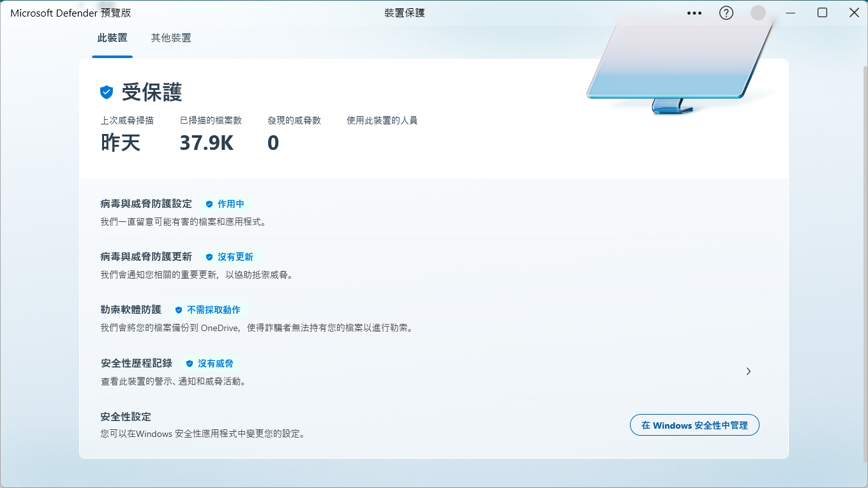Viewport: 868px width, 488px height.
Task: Click the shield icon beside 受保護
Action: click(x=107, y=92)
